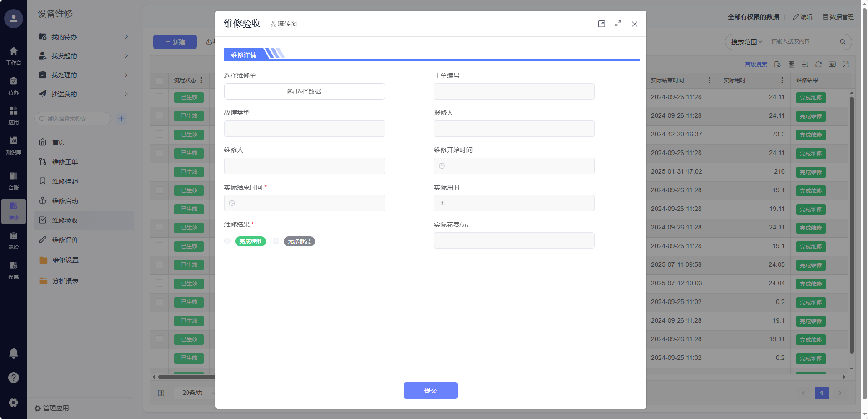Viewport: 868px width, 419px height.
Task: Open the 知识库 sidebar icon
Action: pyautogui.click(x=14, y=145)
